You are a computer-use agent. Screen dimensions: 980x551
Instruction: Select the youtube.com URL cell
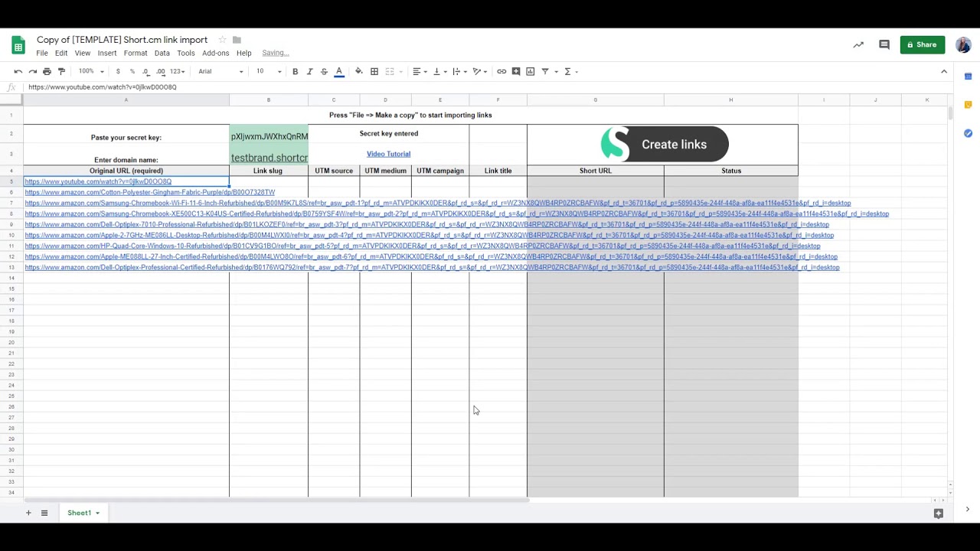pos(126,181)
